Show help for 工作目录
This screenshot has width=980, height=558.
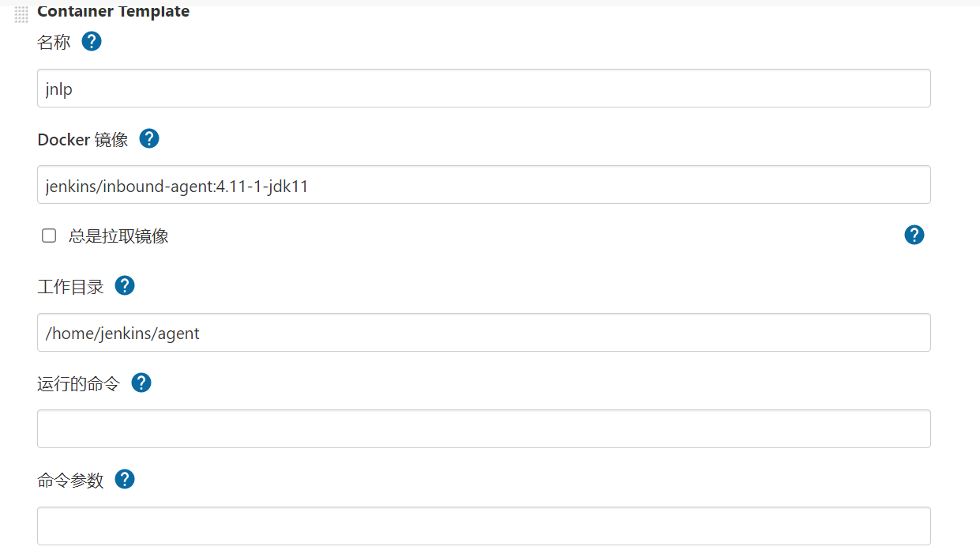tap(125, 285)
